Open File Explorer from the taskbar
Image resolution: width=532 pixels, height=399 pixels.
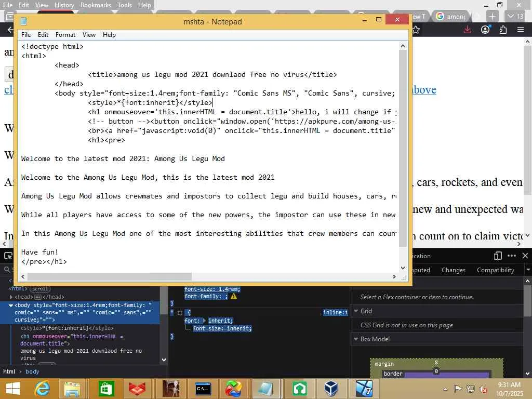tap(72, 389)
